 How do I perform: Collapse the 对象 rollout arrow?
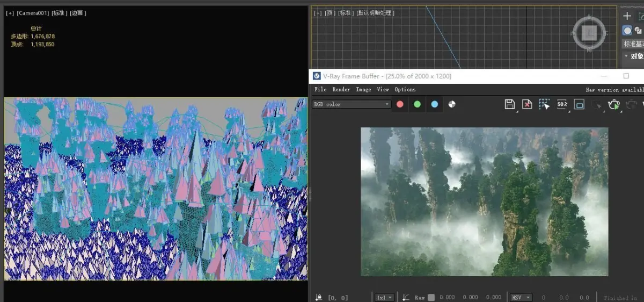tap(626, 56)
